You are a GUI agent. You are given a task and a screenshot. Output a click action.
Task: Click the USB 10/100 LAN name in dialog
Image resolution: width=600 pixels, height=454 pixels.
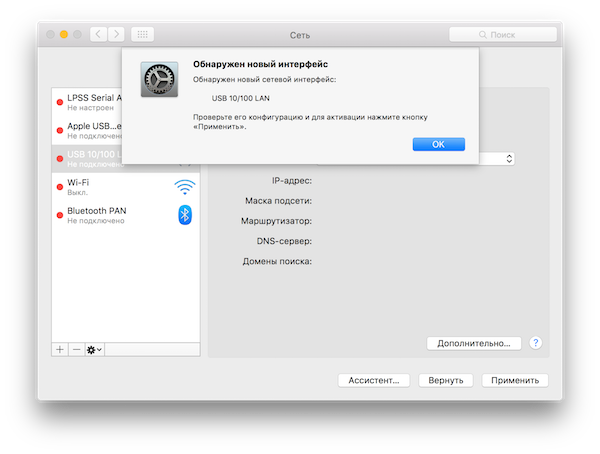(x=241, y=98)
